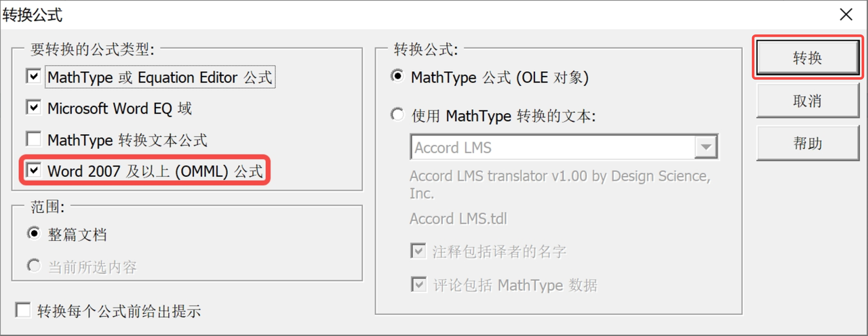Screen dimensions: 868x336
Task: Open the Accord LMS translator dropdown
Action: 707,147
